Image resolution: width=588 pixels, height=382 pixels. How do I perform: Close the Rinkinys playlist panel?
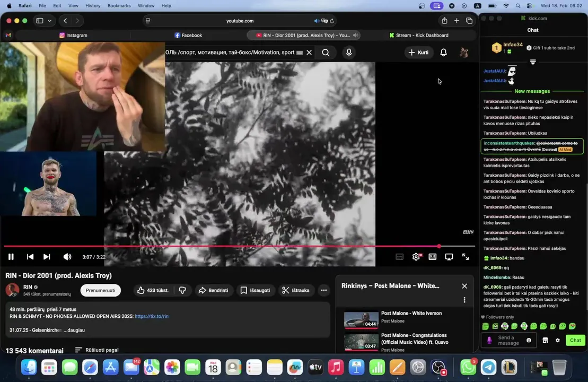(x=464, y=286)
